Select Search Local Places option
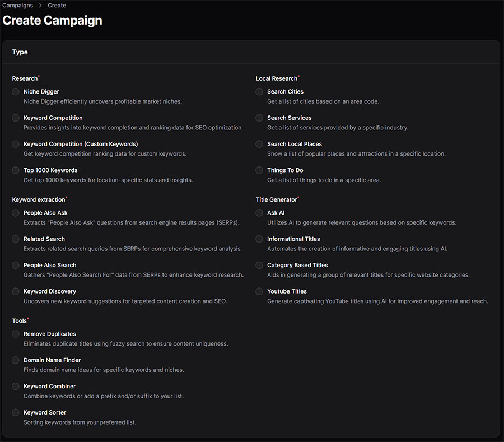This screenshot has height=442, width=504. click(259, 144)
